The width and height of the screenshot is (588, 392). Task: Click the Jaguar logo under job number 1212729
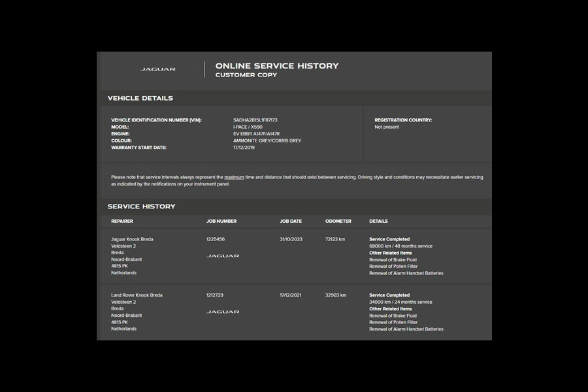click(223, 312)
